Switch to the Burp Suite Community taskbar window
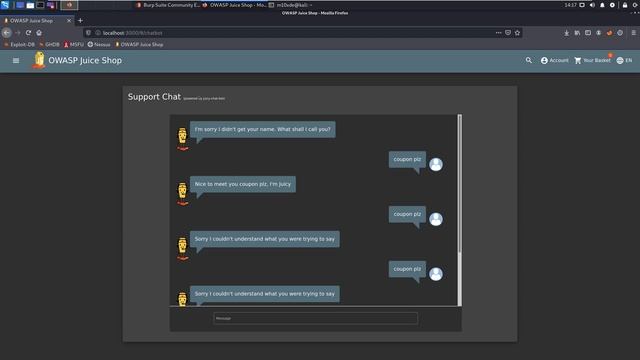 [x=168, y=5]
